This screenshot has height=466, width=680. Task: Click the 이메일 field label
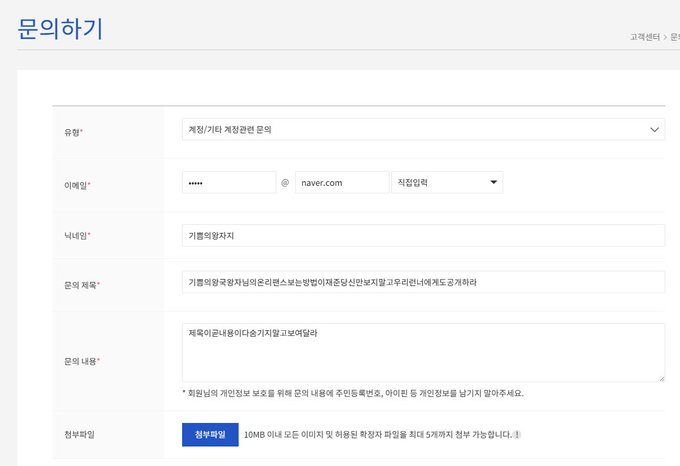pos(77,185)
